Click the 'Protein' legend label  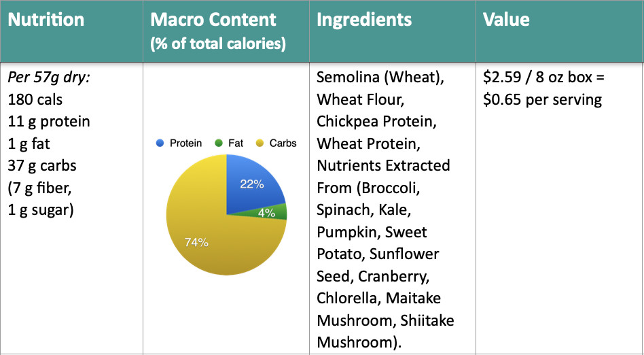[x=186, y=143]
